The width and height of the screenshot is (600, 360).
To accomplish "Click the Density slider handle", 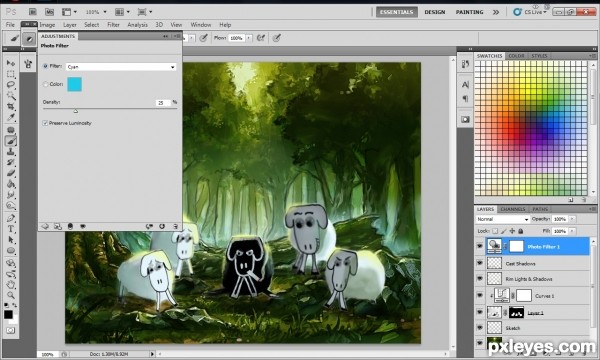I will click(76, 111).
